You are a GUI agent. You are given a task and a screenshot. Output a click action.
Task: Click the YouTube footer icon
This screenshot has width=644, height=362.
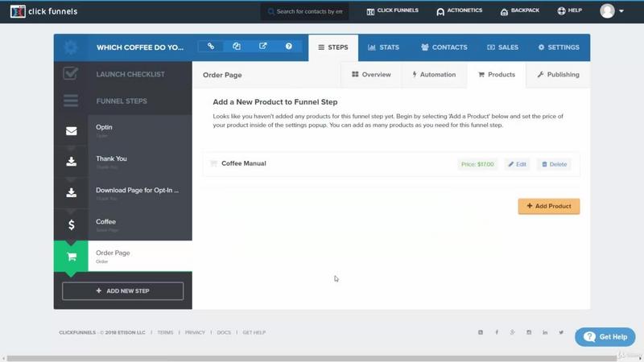point(481,332)
